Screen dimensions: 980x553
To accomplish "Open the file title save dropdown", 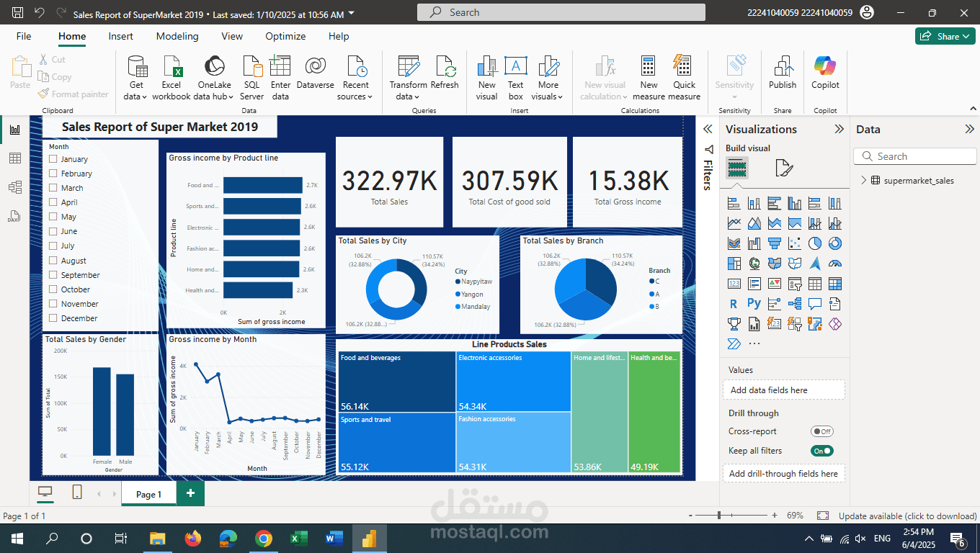I will point(351,13).
